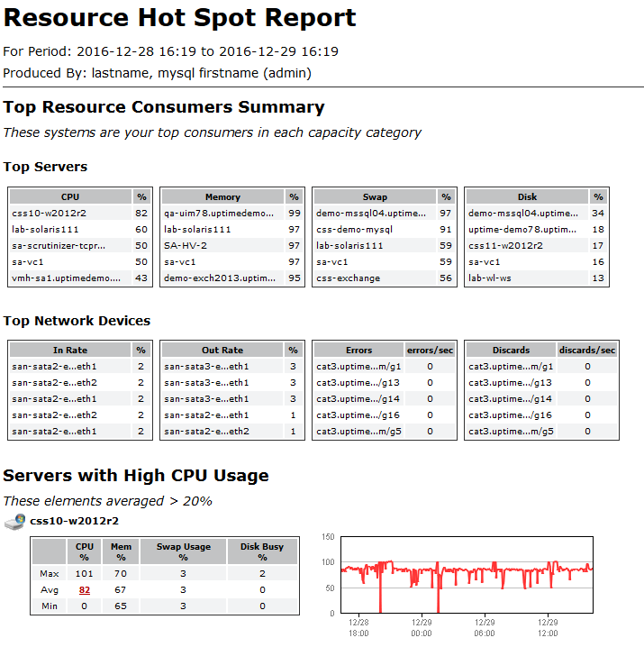
Task: Select cat3.uptime g16 in the Errors table
Action: pyautogui.click(x=358, y=415)
